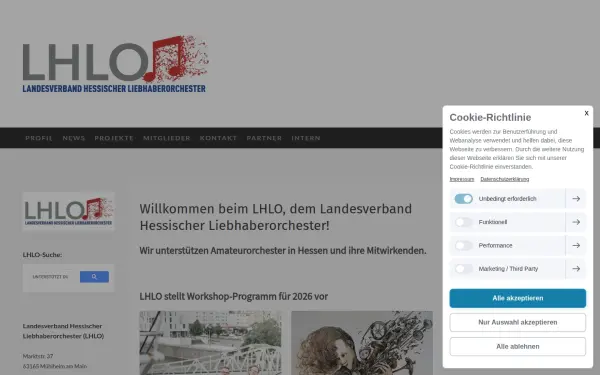Enable the Funktionell cookie switch
600x375 pixels.
[x=463, y=222]
